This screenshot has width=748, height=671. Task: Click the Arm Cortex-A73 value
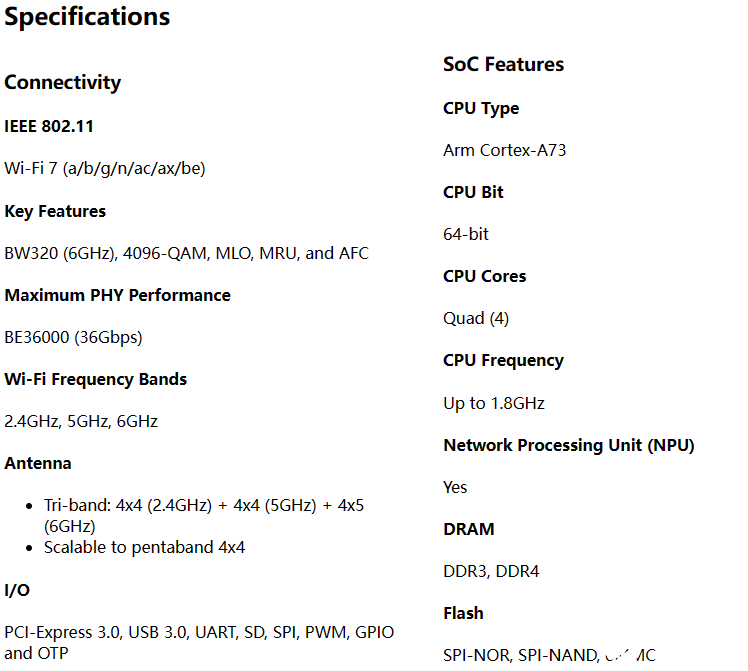[505, 150]
